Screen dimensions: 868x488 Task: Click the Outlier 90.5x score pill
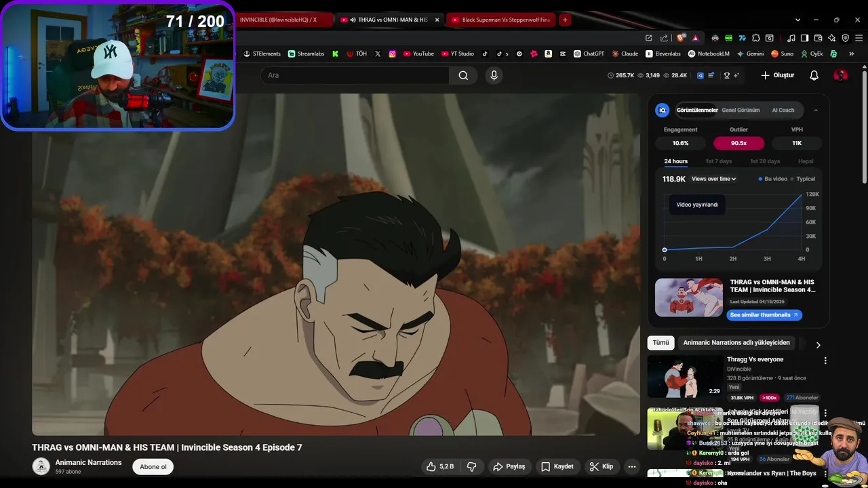pos(738,143)
